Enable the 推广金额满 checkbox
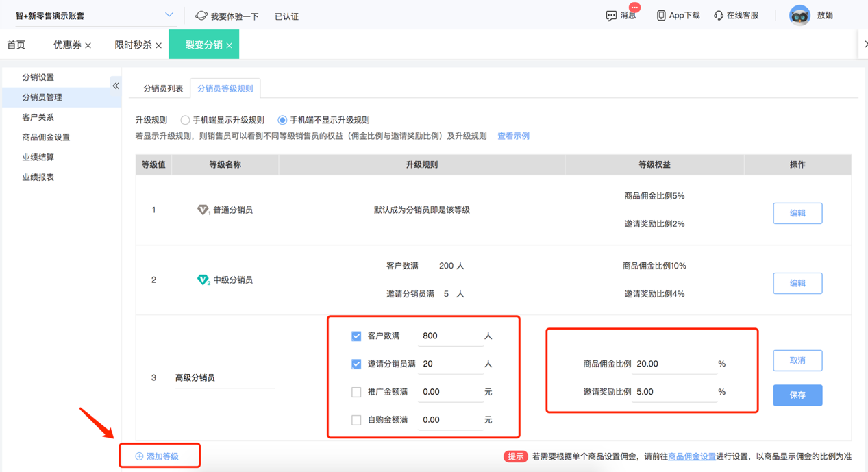Screen dimensions: 868x472 pyautogui.click(x=356, y=392)
